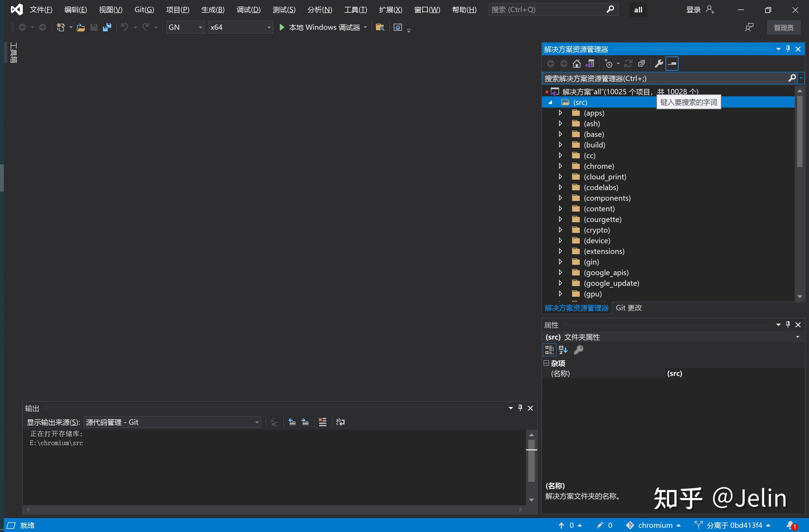Click the Save All toolbar icon
Screen dimensions: 809x532
[107, 27]
